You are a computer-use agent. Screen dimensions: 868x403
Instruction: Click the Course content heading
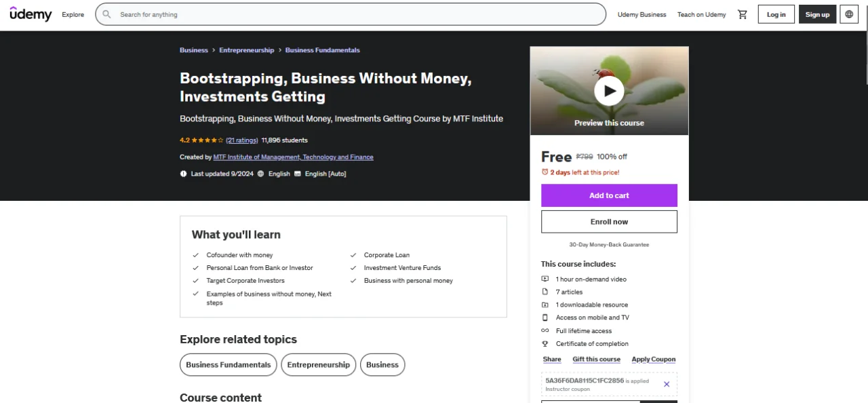[220, 398]
